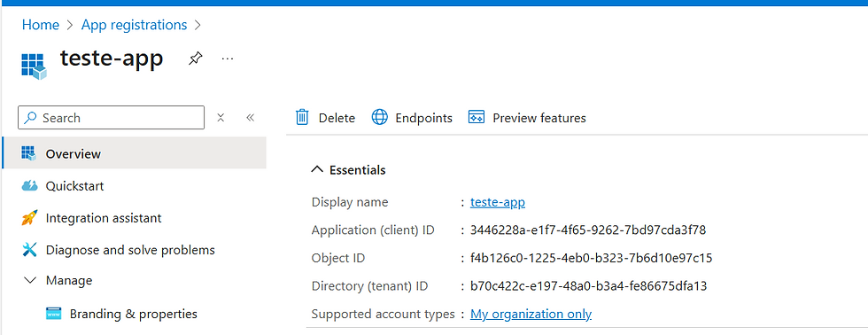
Task: Click the Delete trash can icon
Action: 302,117
